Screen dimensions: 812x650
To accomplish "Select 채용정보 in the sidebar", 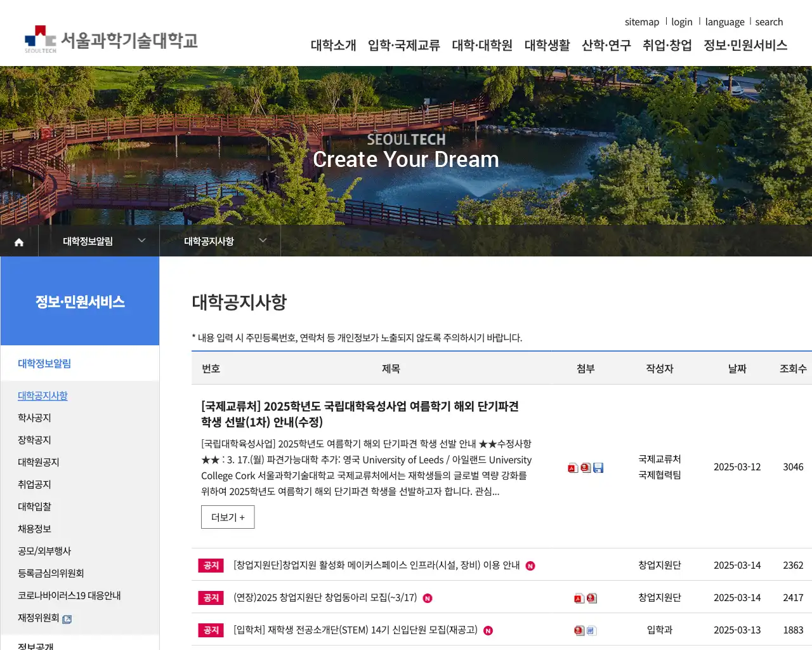I will point(34,529).
